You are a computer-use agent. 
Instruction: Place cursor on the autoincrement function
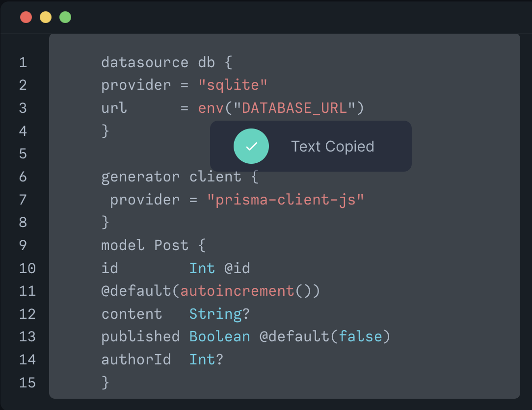pyautogui.click(x=237, y=291)
